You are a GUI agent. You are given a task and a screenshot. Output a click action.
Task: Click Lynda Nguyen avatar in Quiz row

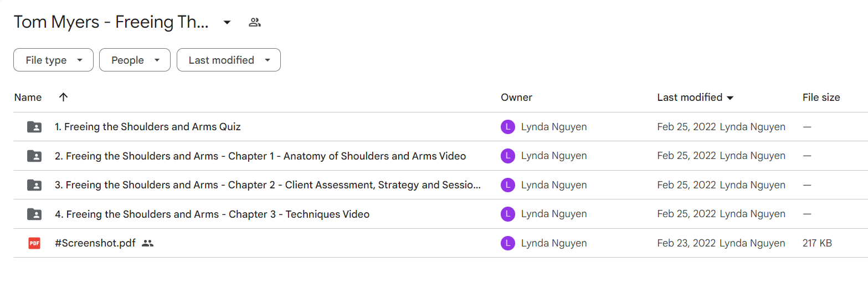(x=508, y=127)
